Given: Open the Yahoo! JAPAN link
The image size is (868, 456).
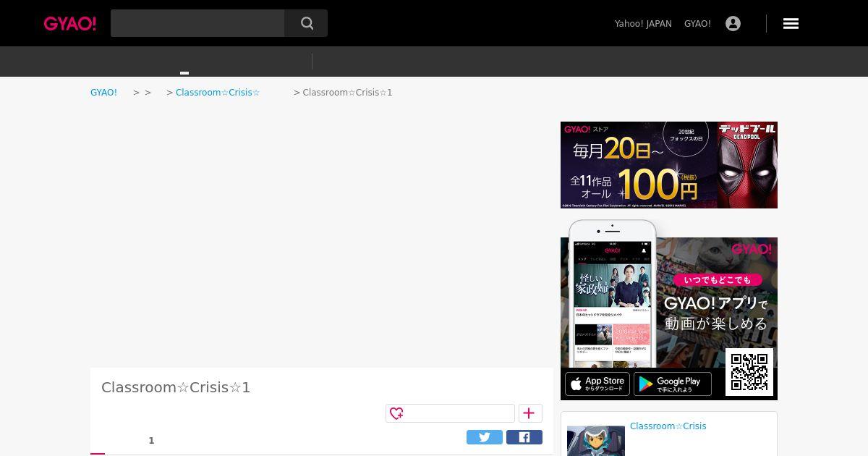Looking at the screenshot, I should pyautogui.click(x=643, y=24).
